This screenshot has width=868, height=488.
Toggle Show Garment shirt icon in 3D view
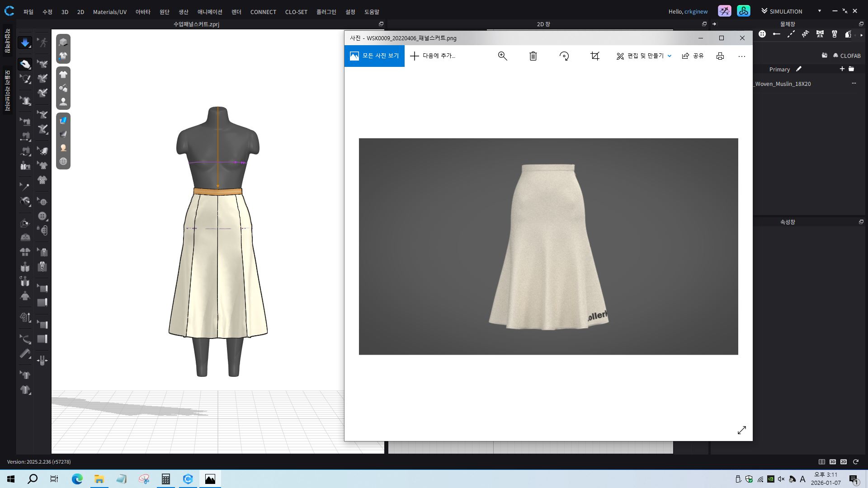point(63,75)
